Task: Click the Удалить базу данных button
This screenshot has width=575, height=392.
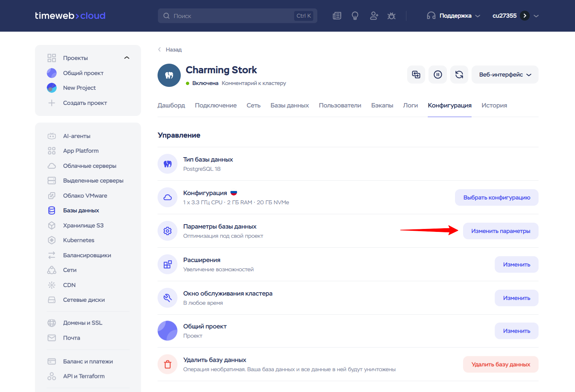Action: pyautogui.click(x=500, y=364)
